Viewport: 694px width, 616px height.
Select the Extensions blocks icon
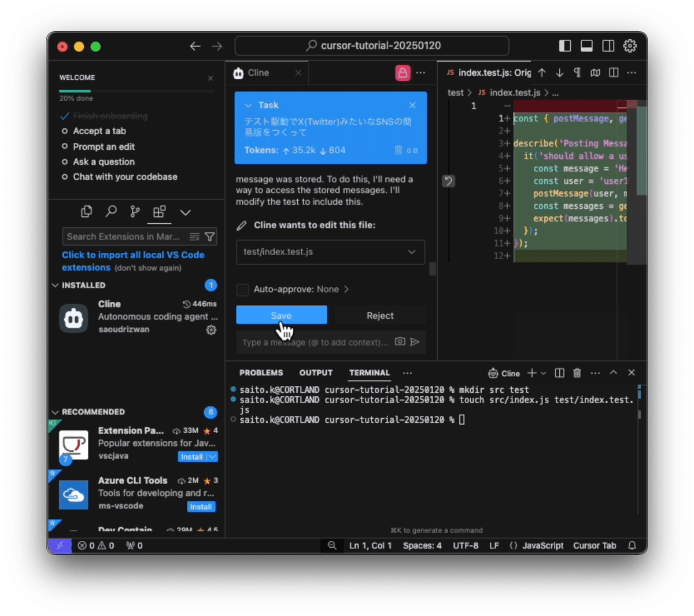point(159,212)
